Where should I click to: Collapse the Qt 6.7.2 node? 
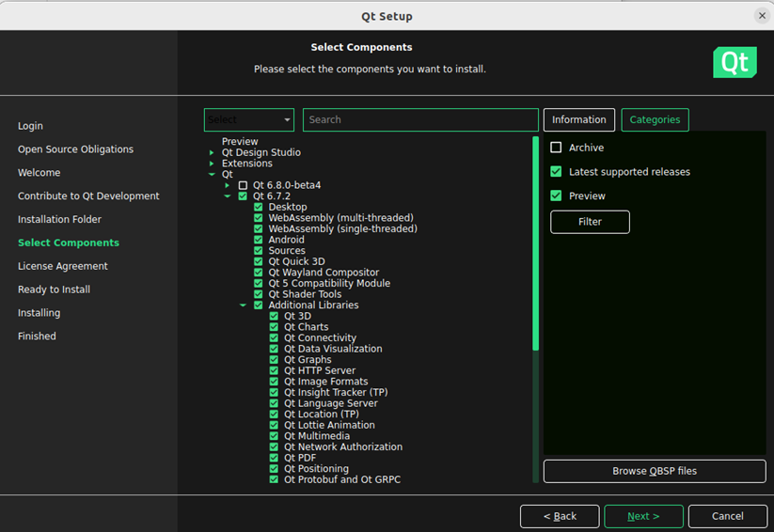[227, 196]
